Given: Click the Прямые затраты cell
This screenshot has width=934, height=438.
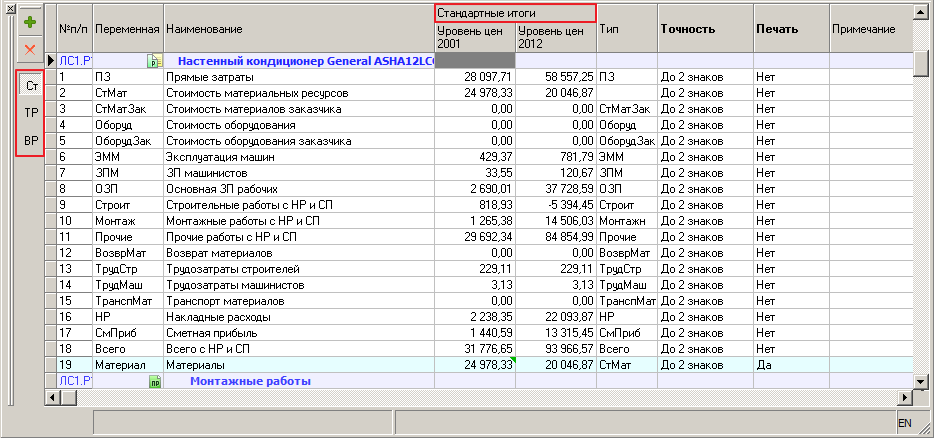Looking at the screenshot, I should pyautogui.click(x=298, y=77).
